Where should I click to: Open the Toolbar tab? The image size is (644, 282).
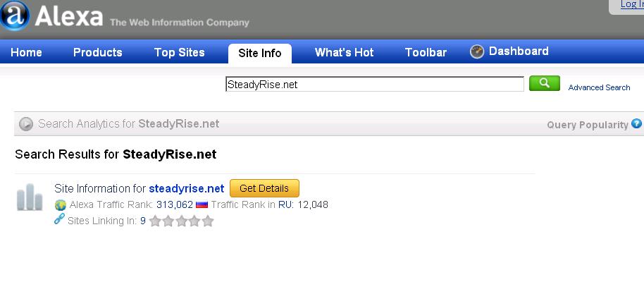(426, 53)
